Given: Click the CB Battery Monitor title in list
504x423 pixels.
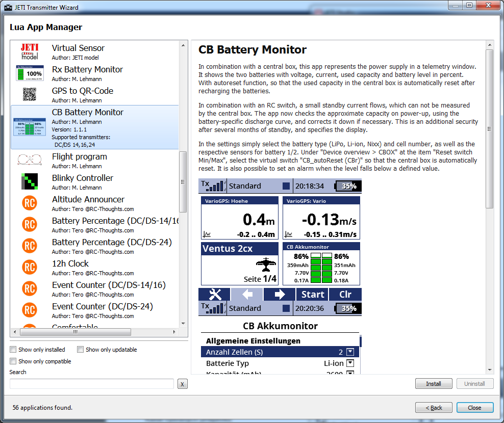Looking at the screenshot, I should point(87,112).
